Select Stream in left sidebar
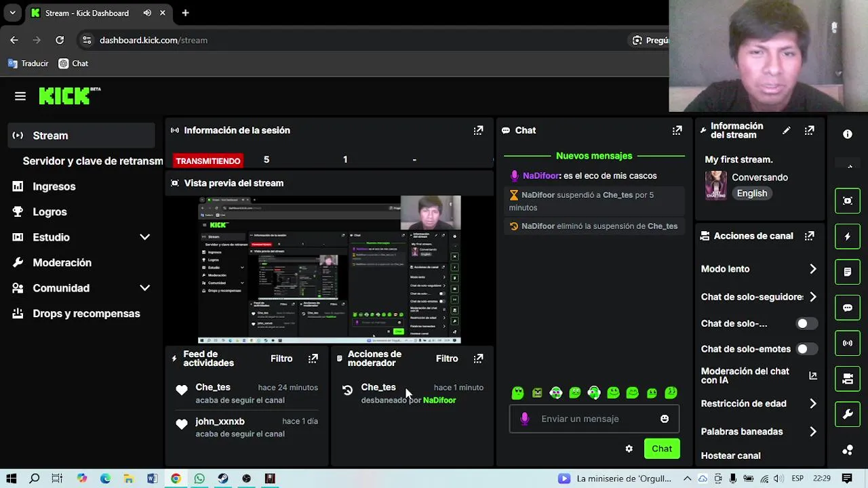Image resolution: width=868 pixels, height=488 pixels. [81, 136]
